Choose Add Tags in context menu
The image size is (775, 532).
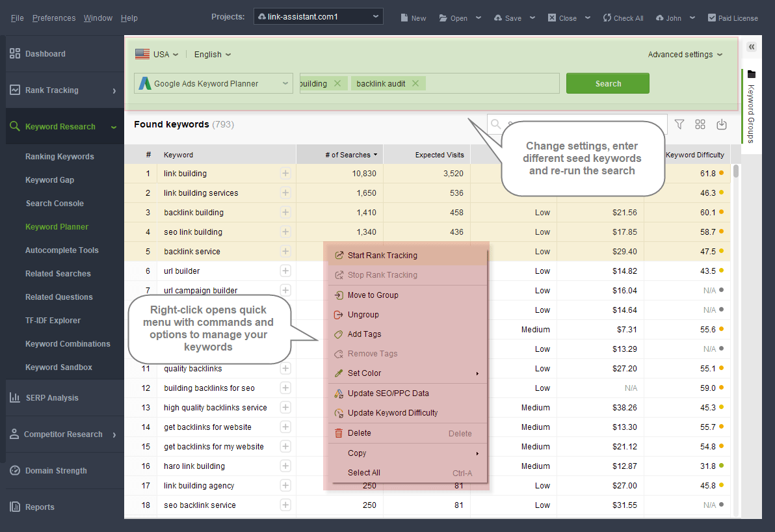point(408,334)
